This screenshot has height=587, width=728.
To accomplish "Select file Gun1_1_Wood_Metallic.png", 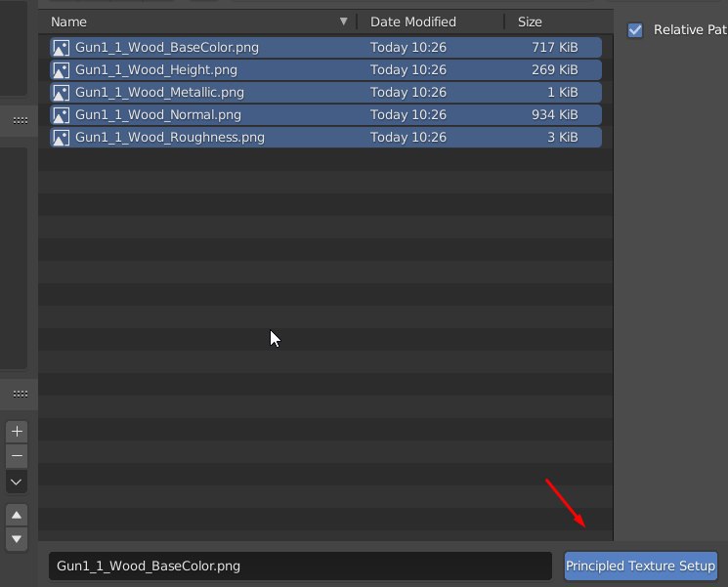I will 326,93.
